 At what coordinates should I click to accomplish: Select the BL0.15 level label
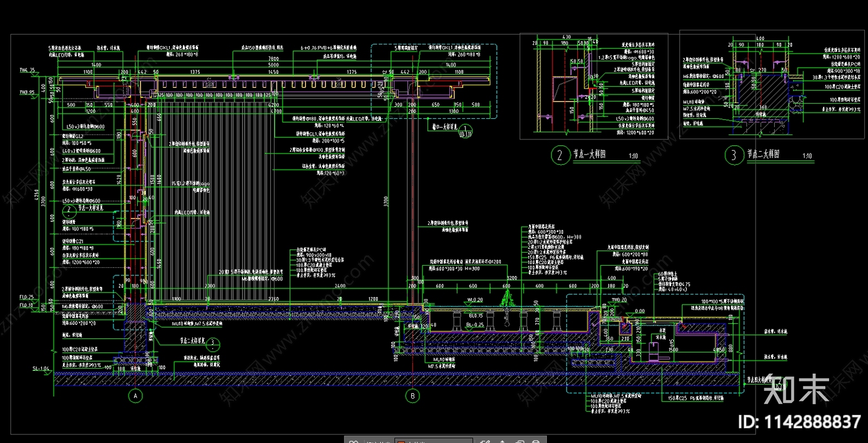[x=476, y=316]
